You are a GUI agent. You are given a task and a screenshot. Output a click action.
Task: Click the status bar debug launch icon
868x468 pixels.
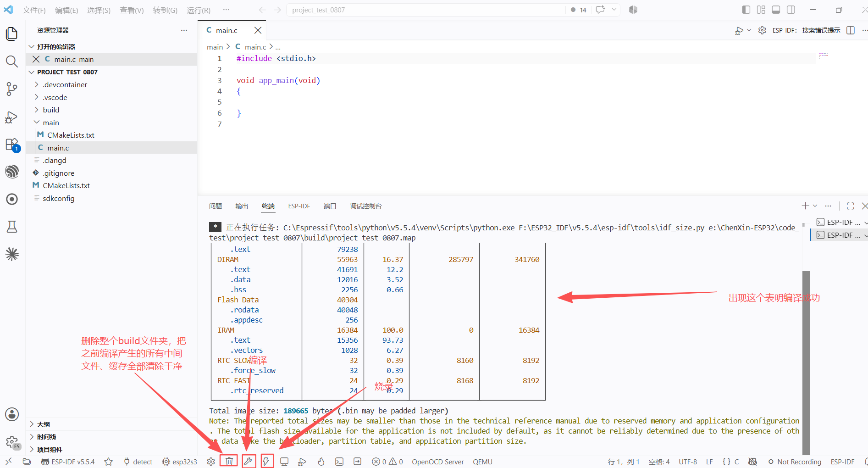(302, 462)
